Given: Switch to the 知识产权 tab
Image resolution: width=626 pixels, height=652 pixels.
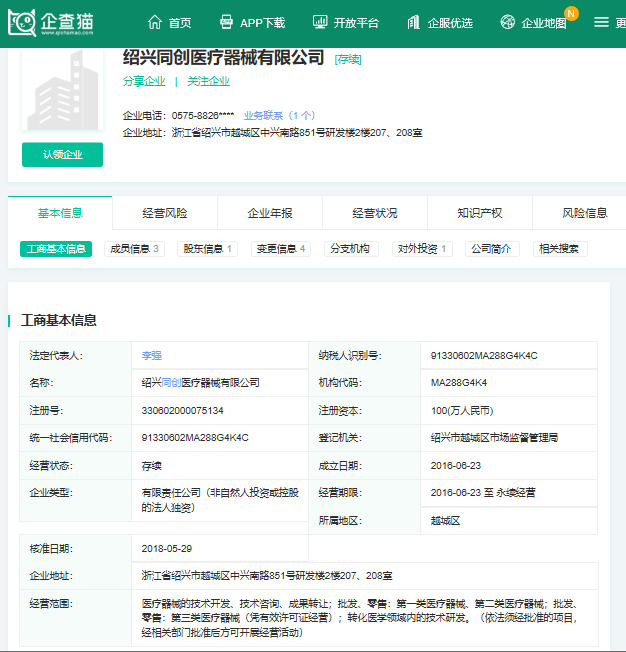Looking at the screenshot, I should tap(480, 213).
